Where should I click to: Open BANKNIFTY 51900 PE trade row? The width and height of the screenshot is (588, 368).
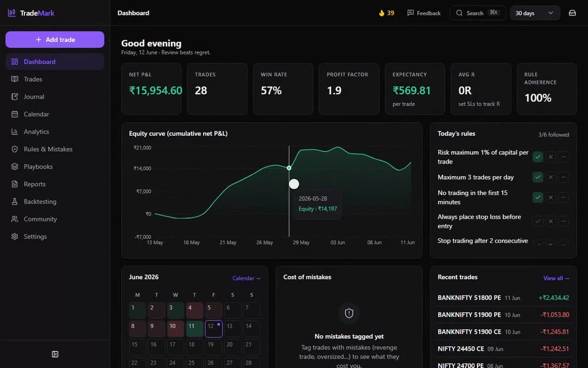(503, 315)
